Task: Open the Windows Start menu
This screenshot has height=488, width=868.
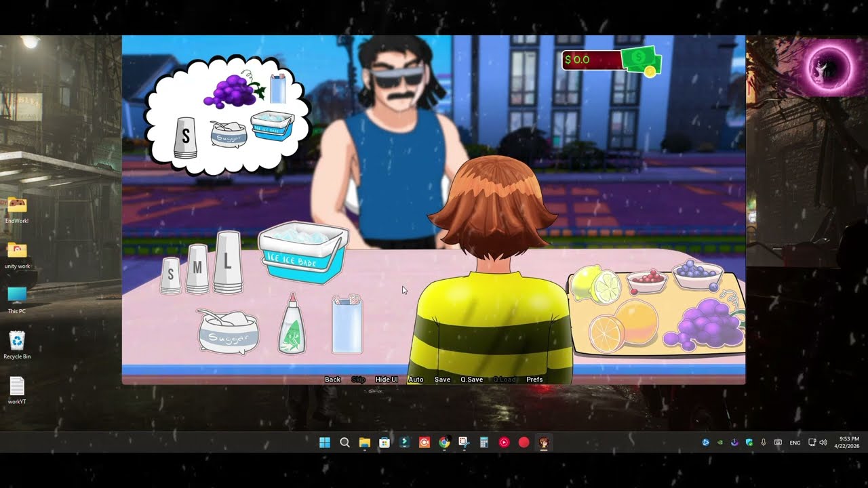Action: point(325,443)
